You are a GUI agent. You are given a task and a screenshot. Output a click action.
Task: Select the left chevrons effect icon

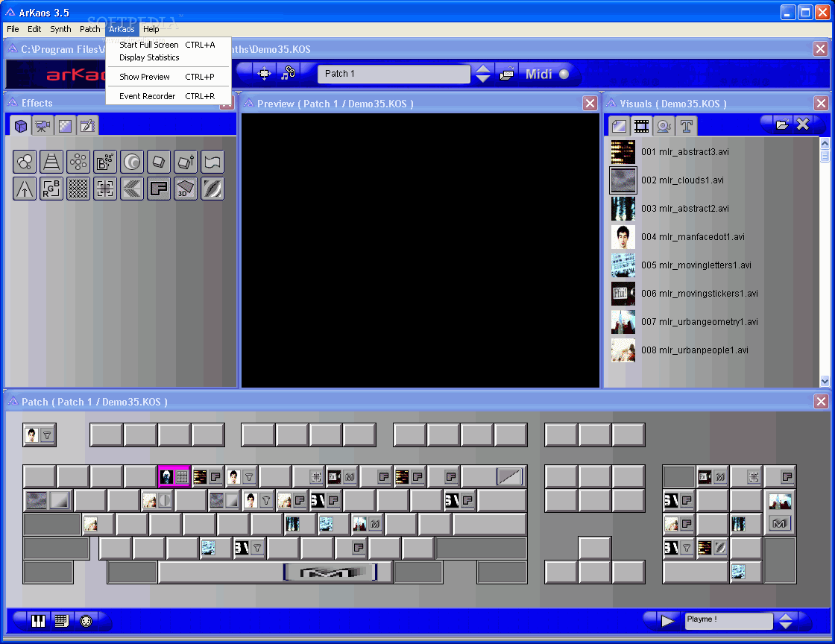pyautogui.click(x=132, y=189)
